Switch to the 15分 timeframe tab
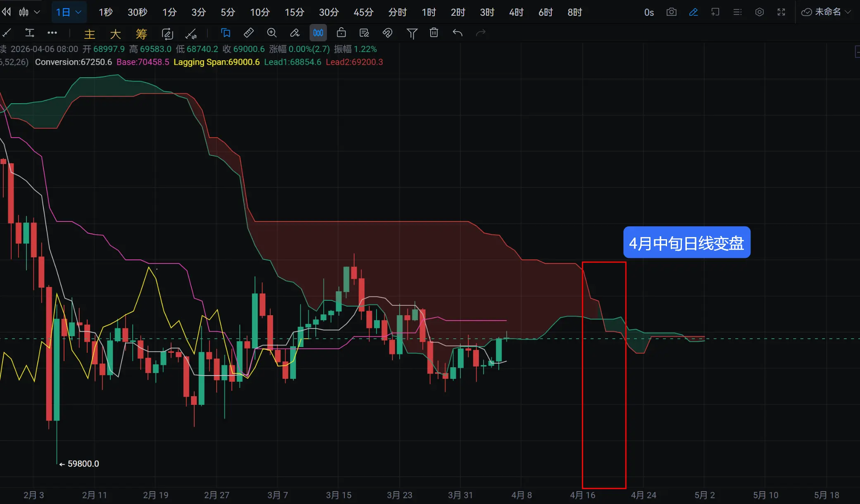The height and width of the screenshot is (504, 860). coord(294,12)
